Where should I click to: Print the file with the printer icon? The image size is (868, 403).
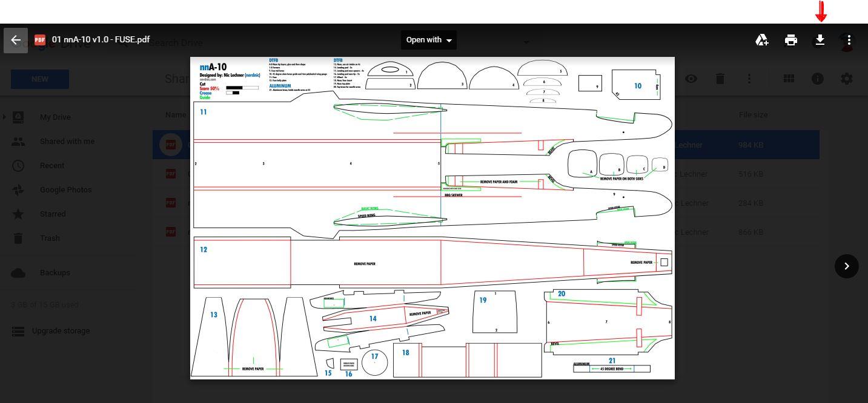(790, 41)
